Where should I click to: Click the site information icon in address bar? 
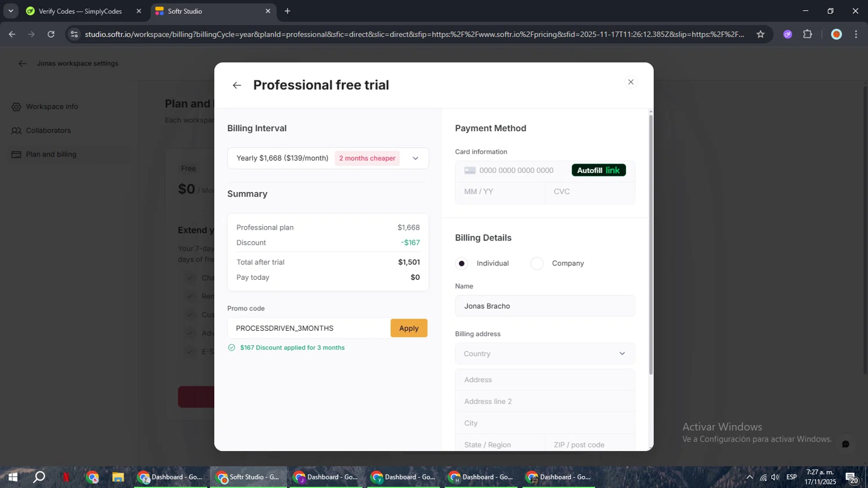pyautogui.click(x=73, y=34)
